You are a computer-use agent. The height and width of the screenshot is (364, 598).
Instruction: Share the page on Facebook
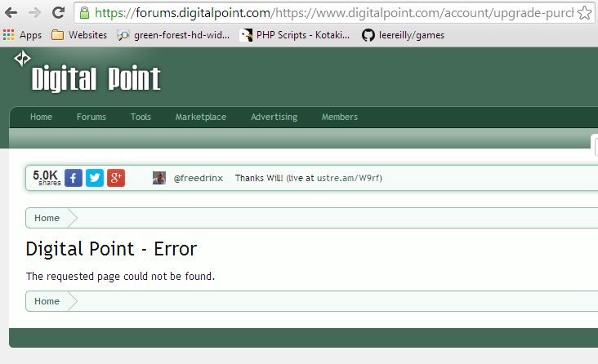(74, 178)
